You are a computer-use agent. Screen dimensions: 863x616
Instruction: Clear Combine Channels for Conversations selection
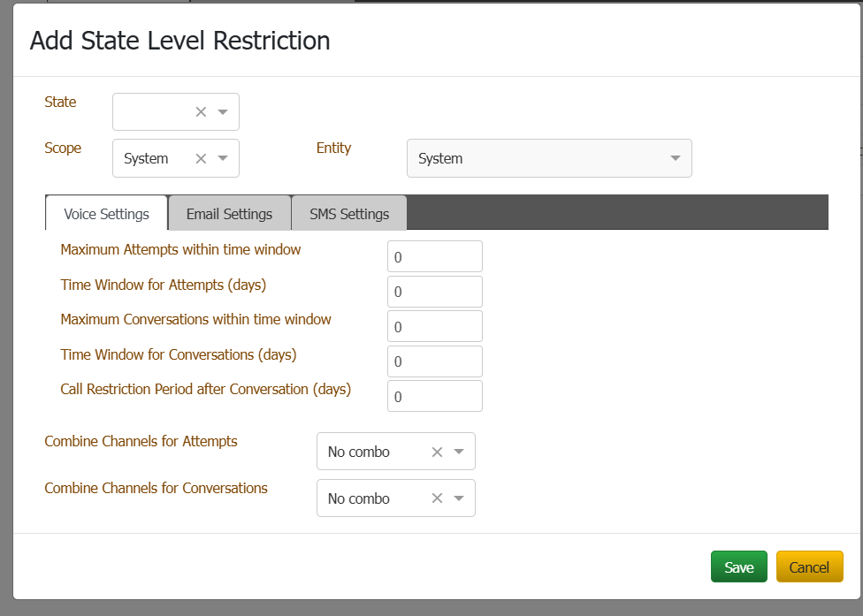point(437,498)
